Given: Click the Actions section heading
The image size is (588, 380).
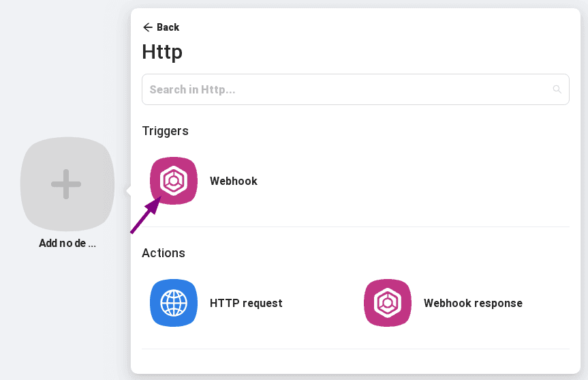Looking at the screenshot, I should 164,253.
